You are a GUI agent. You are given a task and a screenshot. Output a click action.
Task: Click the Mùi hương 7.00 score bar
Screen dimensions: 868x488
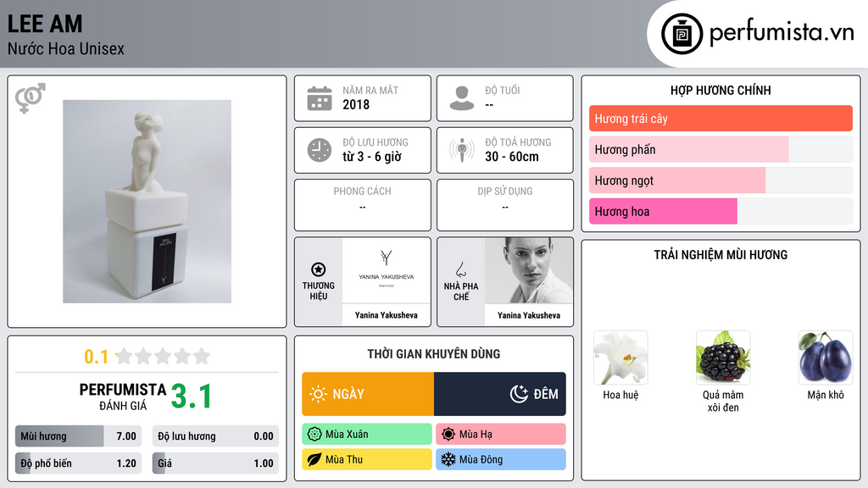point(78,436)
